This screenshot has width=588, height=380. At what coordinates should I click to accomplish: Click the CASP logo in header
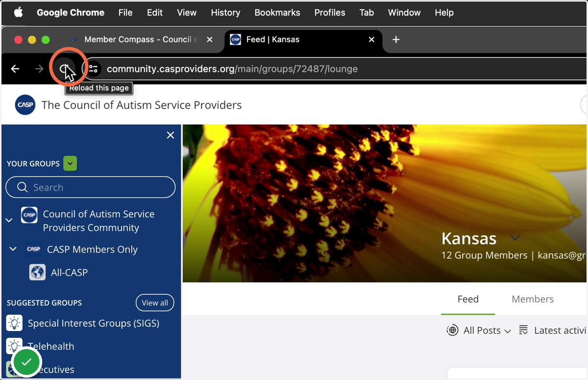25,105
